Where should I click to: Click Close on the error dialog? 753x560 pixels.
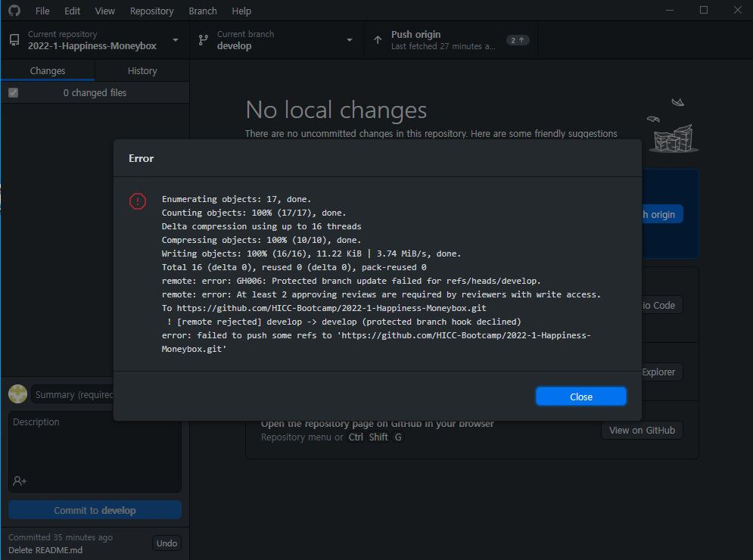pyautogui.click(x=580, y=396)
